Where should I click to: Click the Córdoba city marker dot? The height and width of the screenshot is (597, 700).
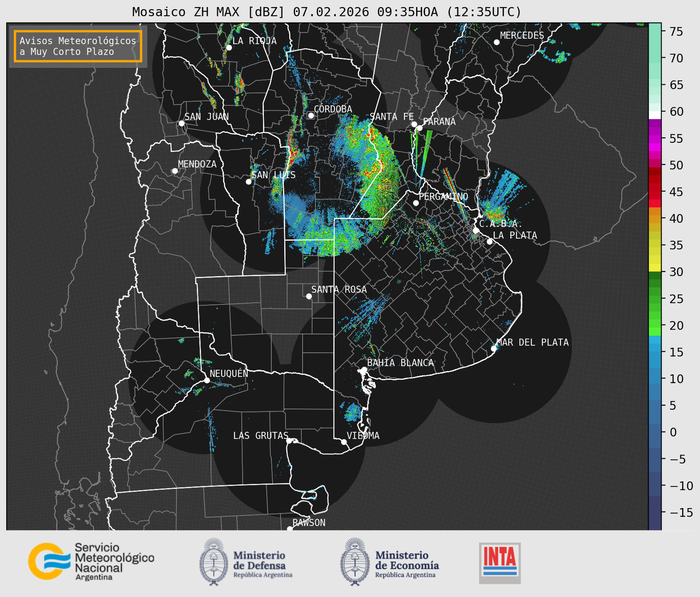pos(311,115)
